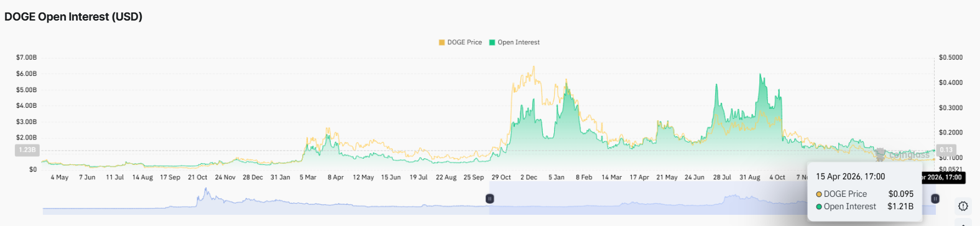The width and height of the screenshot is (980, 226).
Task: Toggle the Open Interest legend series
Action: (514, 42)
